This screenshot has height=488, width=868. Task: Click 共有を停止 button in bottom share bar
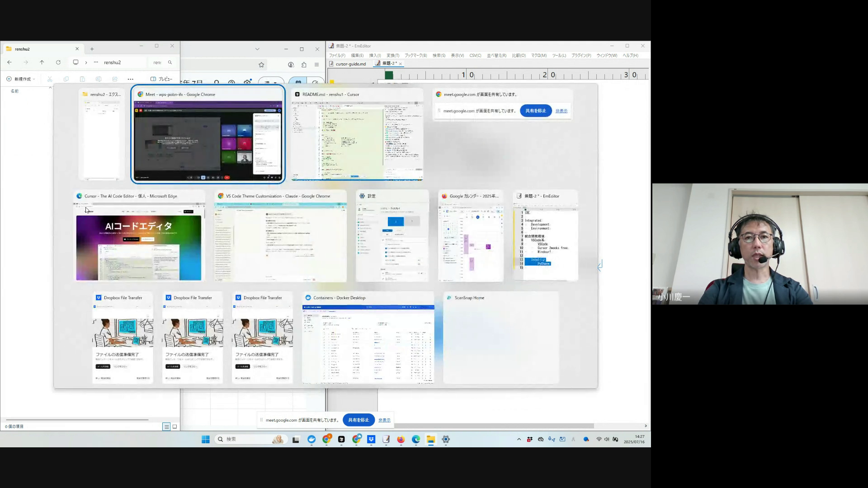[x=359, y=420]
